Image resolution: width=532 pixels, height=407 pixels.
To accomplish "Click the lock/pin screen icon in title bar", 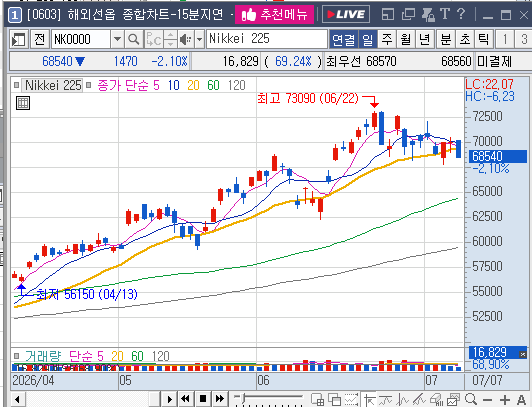I will pyautogui.click(x=428, y=14).
